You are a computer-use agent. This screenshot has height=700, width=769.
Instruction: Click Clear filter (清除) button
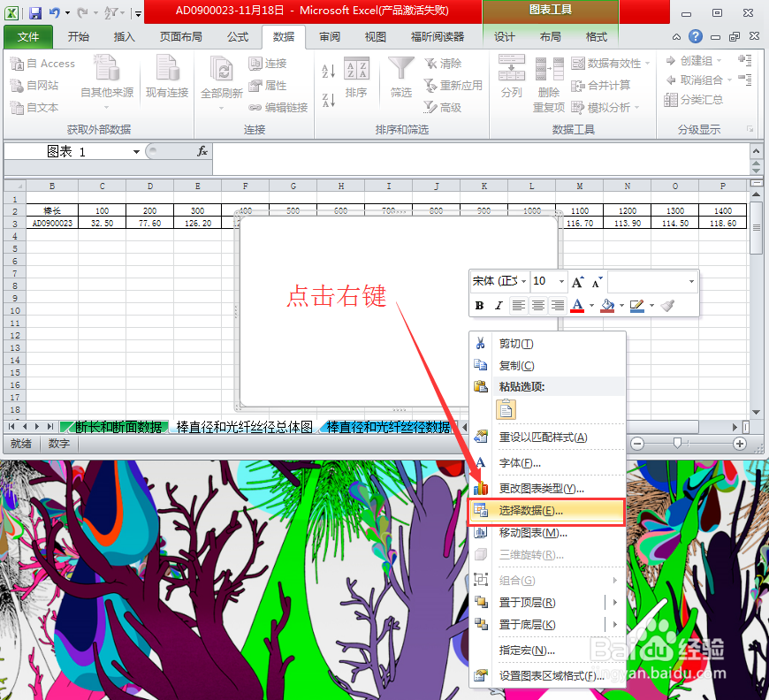(444, 64)
